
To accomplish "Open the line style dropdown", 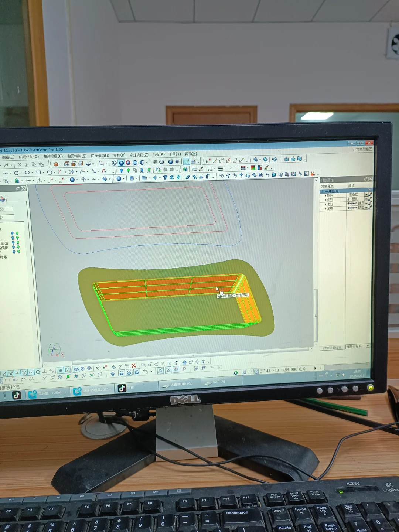I will 210,168.
